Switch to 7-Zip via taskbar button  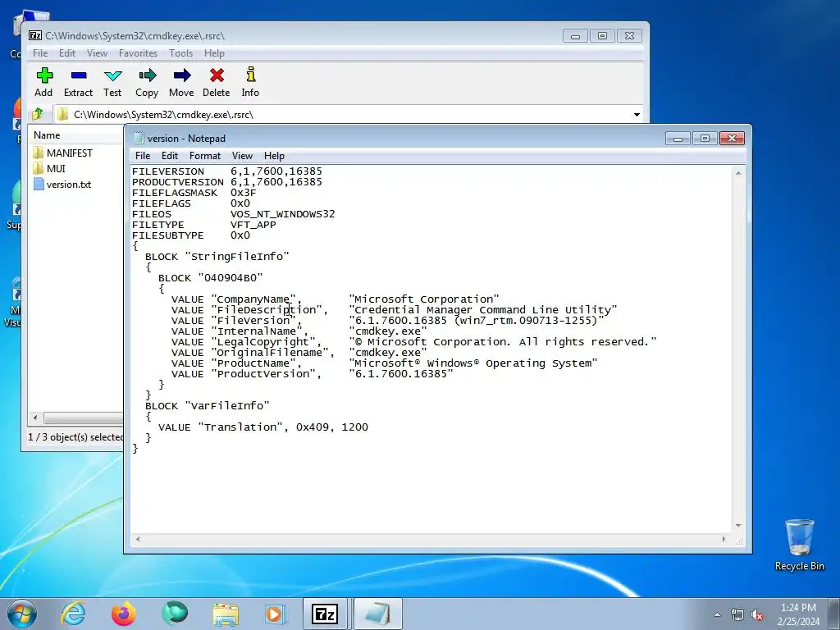click(x=325, y=614)
